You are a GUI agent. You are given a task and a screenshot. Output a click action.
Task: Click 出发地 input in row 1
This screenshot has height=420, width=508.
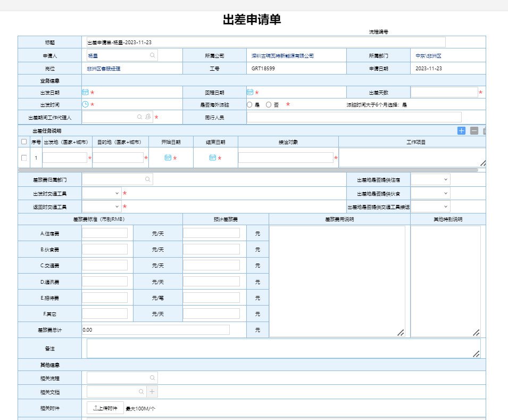pos(65,158)
